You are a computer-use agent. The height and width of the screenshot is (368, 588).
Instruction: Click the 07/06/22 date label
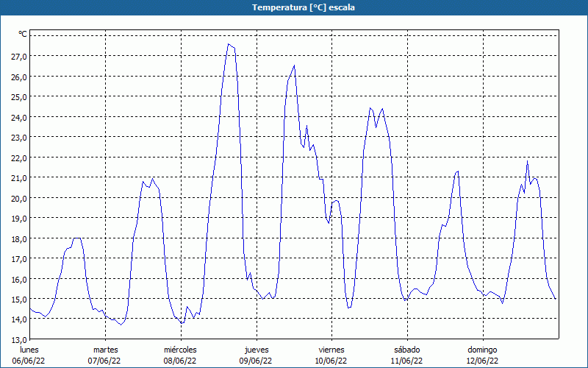pyautogui.click(x=104, y=361)
